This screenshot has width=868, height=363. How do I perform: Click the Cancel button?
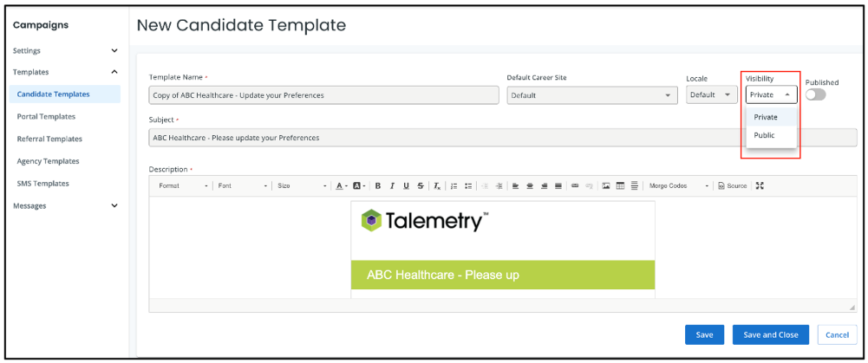point(837,334)
